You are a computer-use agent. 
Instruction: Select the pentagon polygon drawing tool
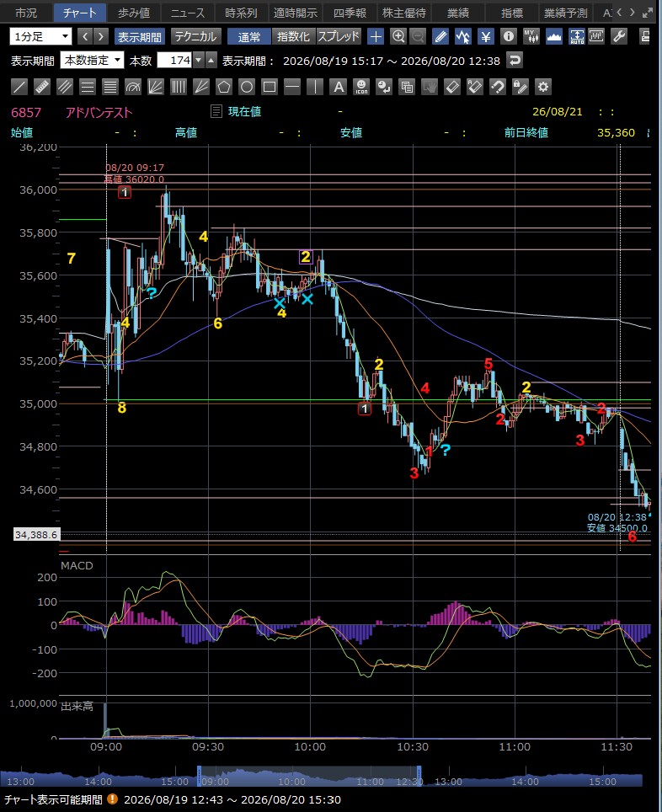[224, 87]
